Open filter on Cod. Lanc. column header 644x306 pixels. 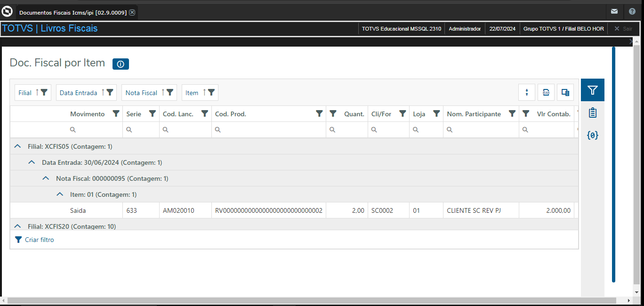coord(204,113)
